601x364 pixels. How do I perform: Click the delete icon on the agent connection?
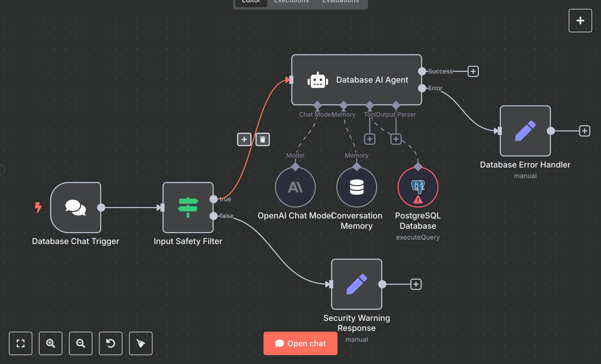tap(262, 139)
